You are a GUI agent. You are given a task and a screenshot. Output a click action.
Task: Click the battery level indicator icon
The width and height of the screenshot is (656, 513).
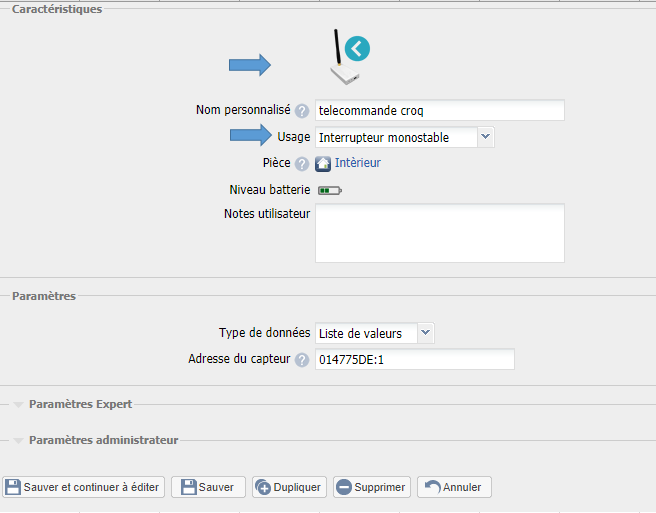point(329,189)
